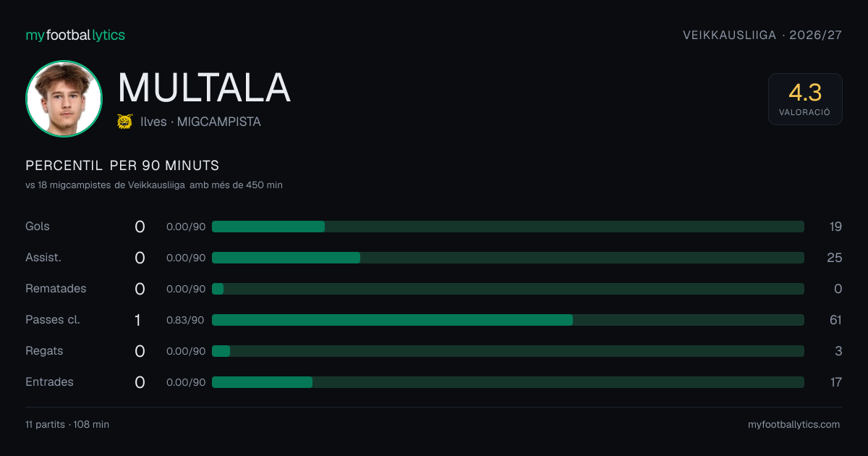
Task: Click the MULTALA player name heading
Action: (x=204, y=88)
